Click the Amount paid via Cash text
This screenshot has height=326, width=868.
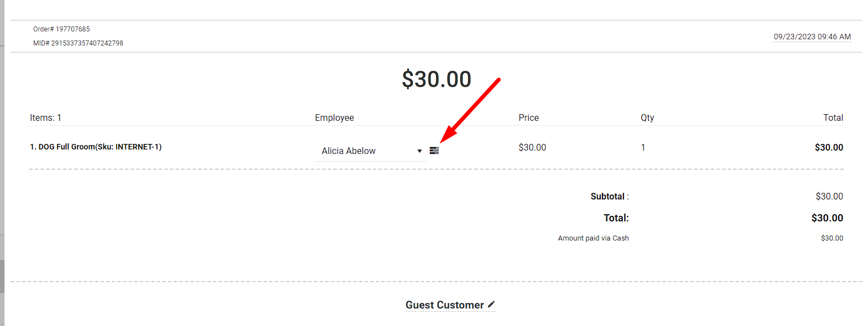point(593,238)
